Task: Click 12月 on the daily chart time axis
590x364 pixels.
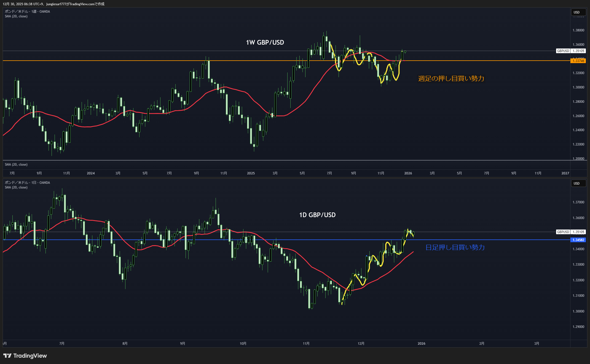Action: coord(361,344)
